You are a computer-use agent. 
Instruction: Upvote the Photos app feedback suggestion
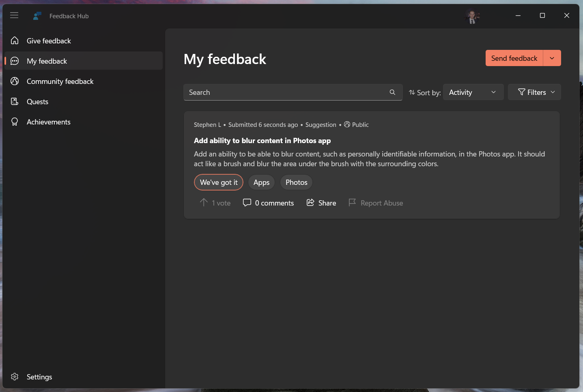click(x=215, y=203)
